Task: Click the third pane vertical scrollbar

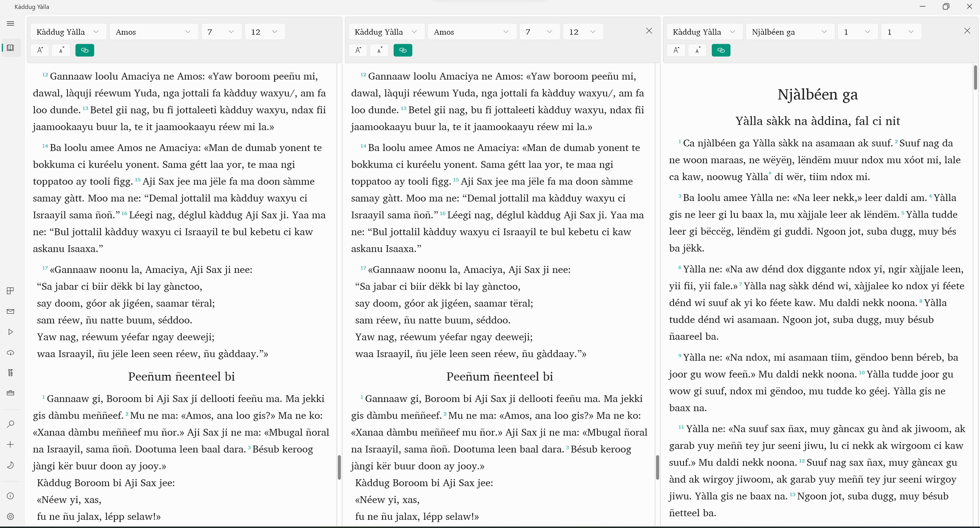Action: click(975, 78)
